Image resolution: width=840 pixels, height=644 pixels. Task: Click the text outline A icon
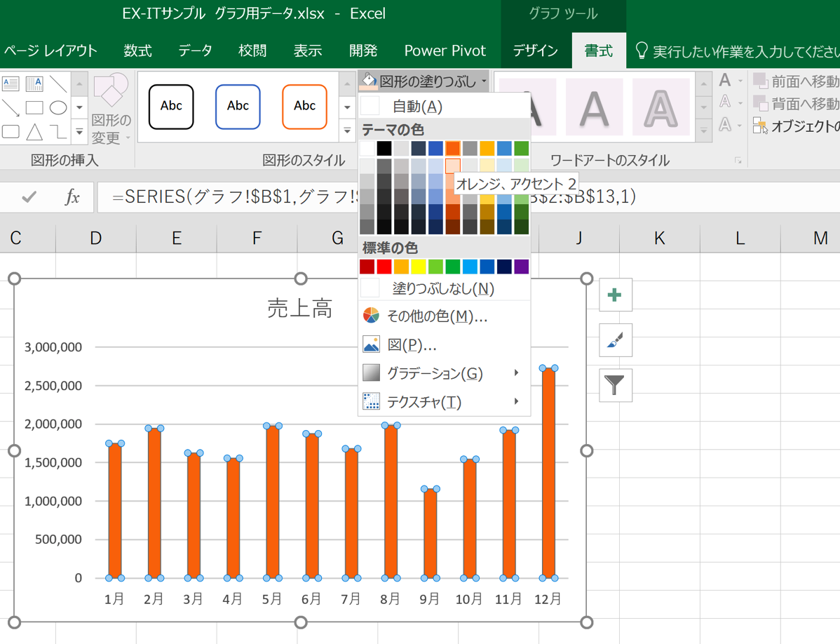coord(725,102)
